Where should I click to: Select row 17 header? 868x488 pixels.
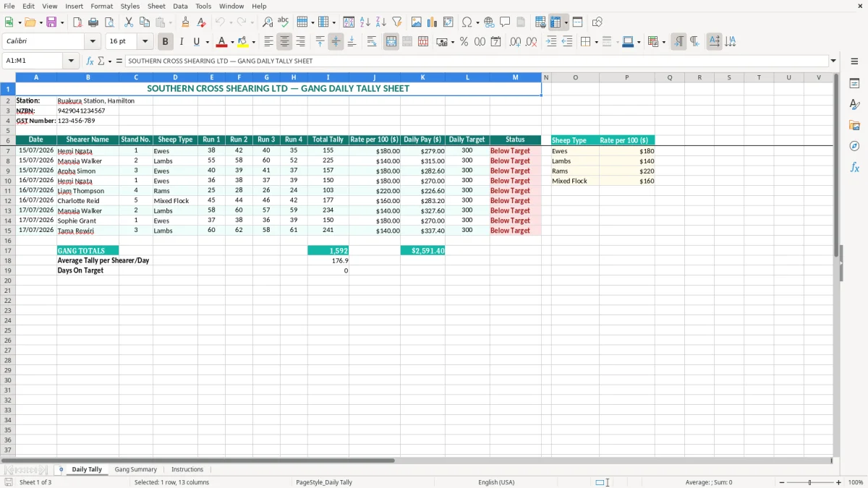pos(7,251)
